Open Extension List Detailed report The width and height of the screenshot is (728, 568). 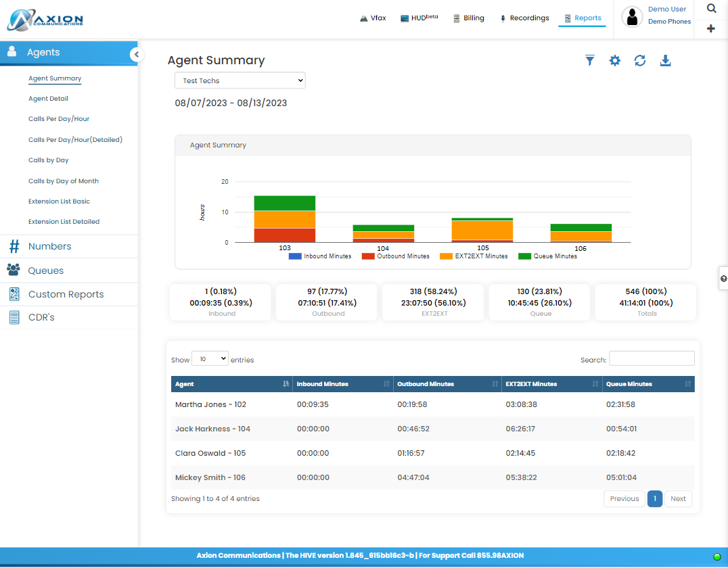pyautogui.click(x=64, y=222)
